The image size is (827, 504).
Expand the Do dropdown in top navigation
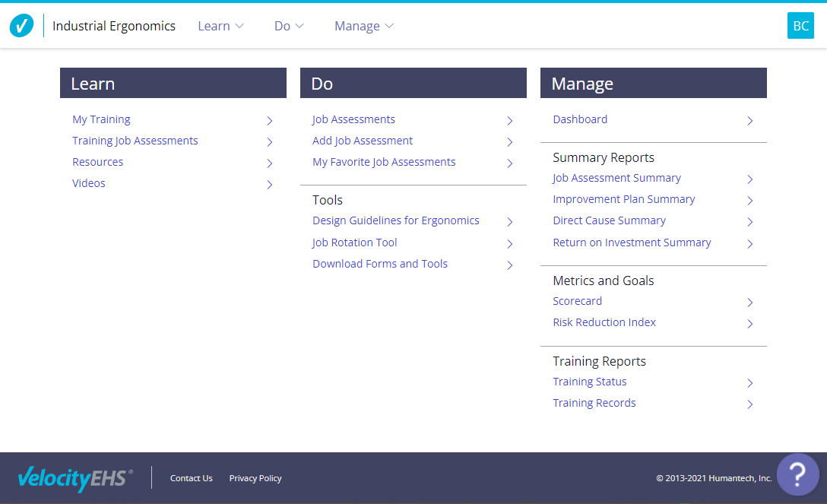289,26
